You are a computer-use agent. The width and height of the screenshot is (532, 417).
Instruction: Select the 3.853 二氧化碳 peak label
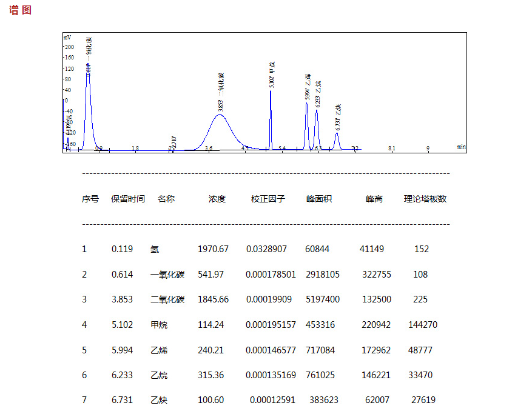tap(221, 92)
